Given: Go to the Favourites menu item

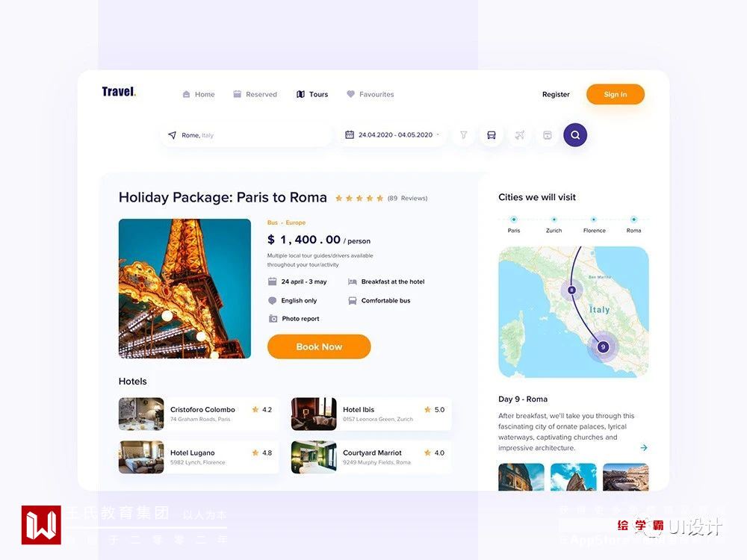Looking at the screenshot, I should pyautogui.click(x=371, y=94).
